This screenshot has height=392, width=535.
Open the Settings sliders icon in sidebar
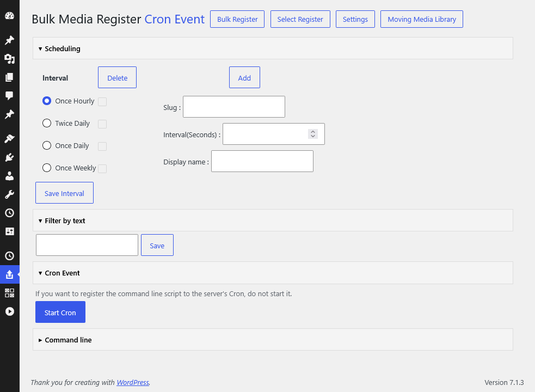(10, 231)
